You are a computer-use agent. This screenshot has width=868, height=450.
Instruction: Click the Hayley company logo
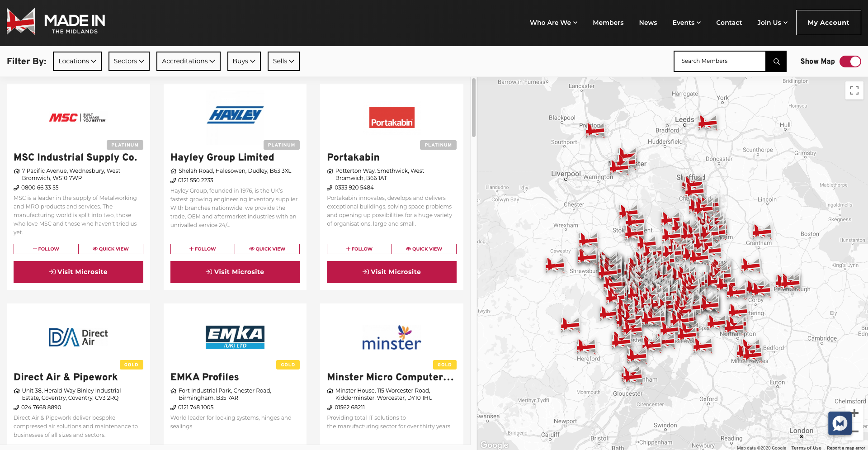pyautogui.click(x=235, y=115)
